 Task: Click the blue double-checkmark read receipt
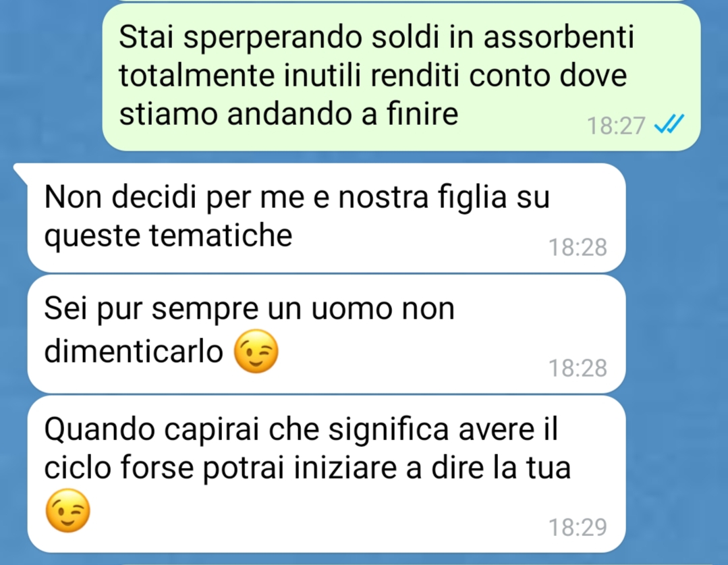pyautogui.click(x=669, y=124)
